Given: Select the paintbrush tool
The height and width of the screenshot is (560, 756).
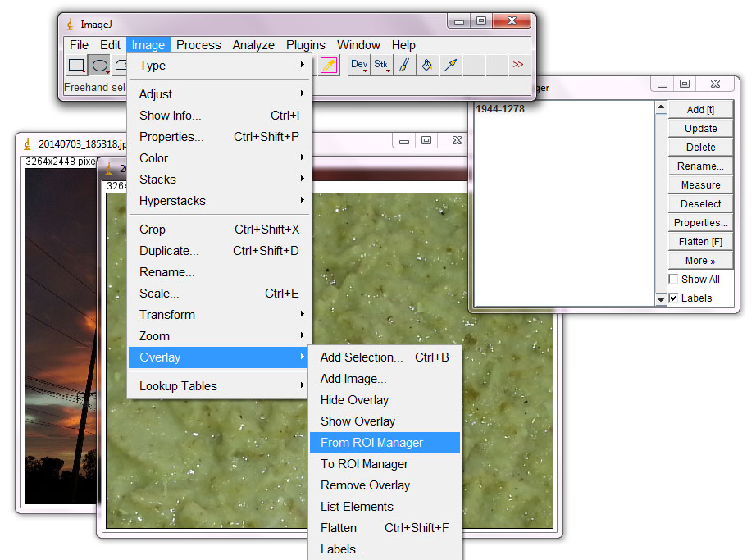Looking at the screenshot, I should [x=404, y=65].
